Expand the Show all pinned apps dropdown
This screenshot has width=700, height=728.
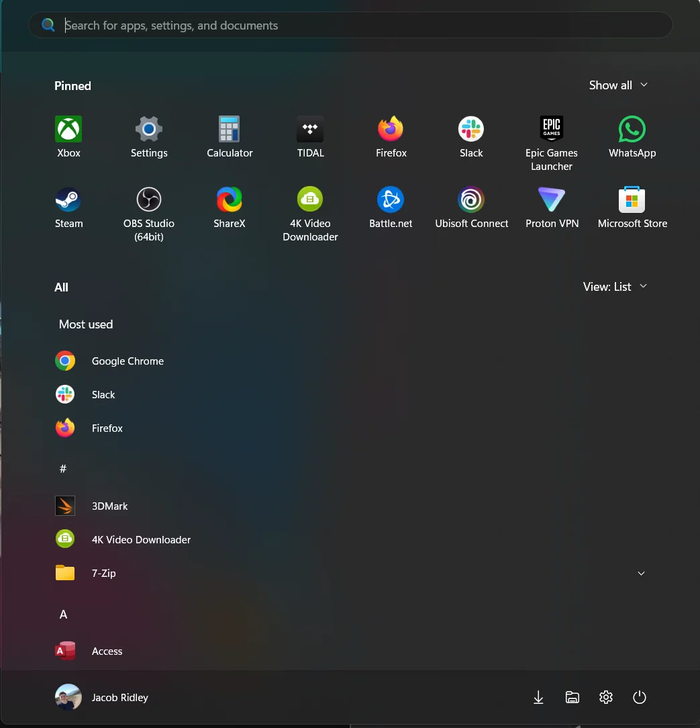click(618, 85)
